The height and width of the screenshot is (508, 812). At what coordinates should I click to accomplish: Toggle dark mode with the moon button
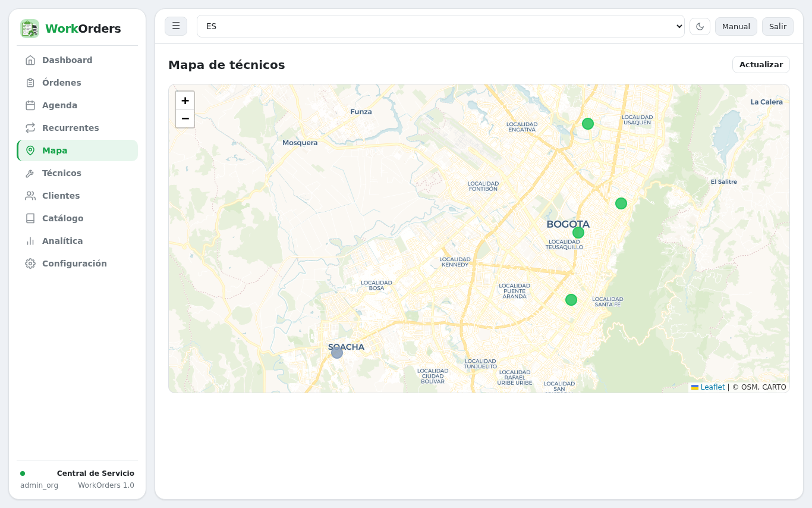coord(700,26)
